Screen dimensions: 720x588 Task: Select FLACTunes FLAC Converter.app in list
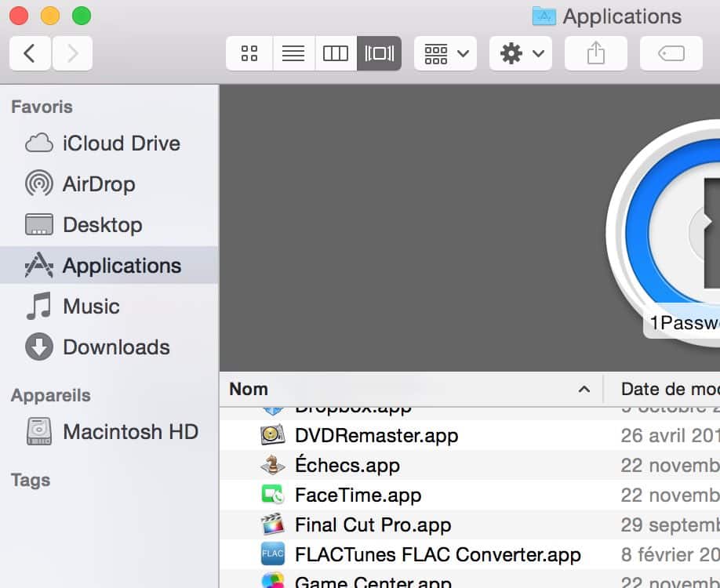[470, 554]
